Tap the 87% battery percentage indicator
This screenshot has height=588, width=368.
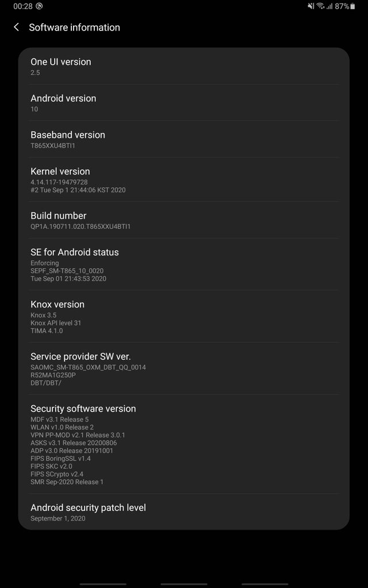tap(341, 7)
